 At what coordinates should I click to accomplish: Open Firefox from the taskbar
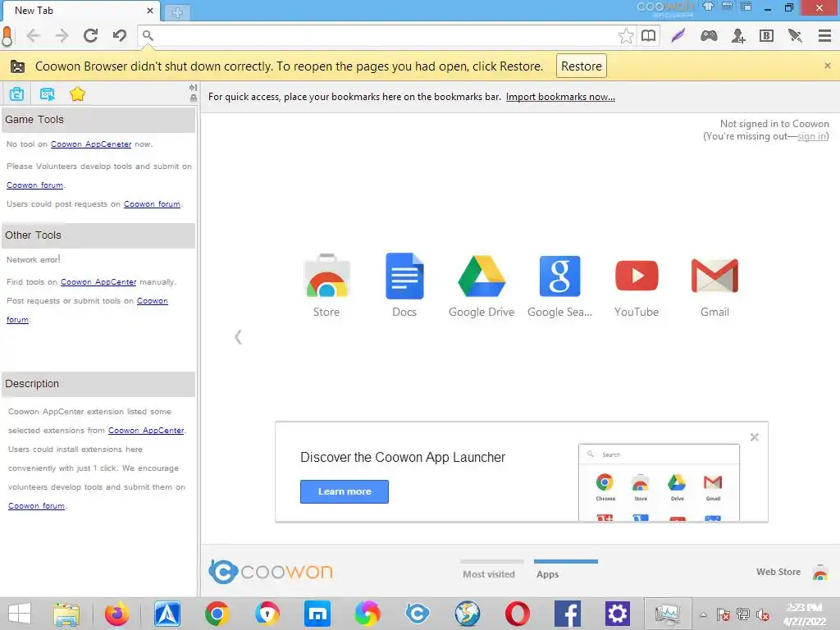point(116,614)
